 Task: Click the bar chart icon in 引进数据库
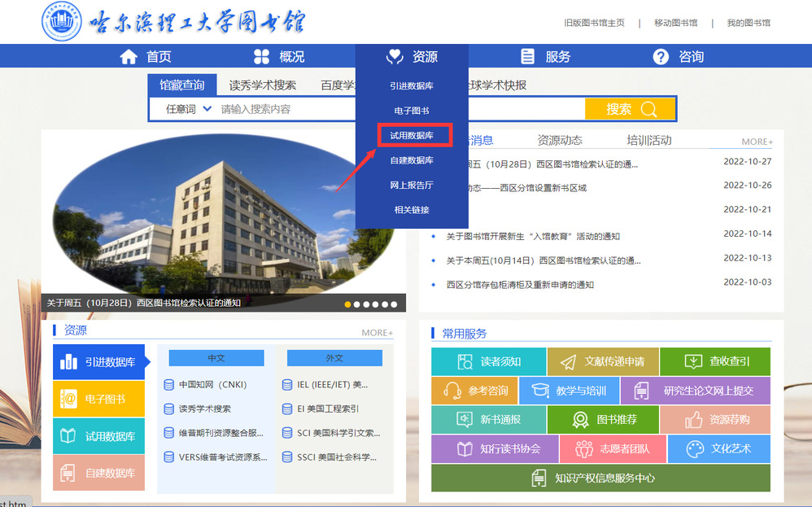(x=69, y=362)
